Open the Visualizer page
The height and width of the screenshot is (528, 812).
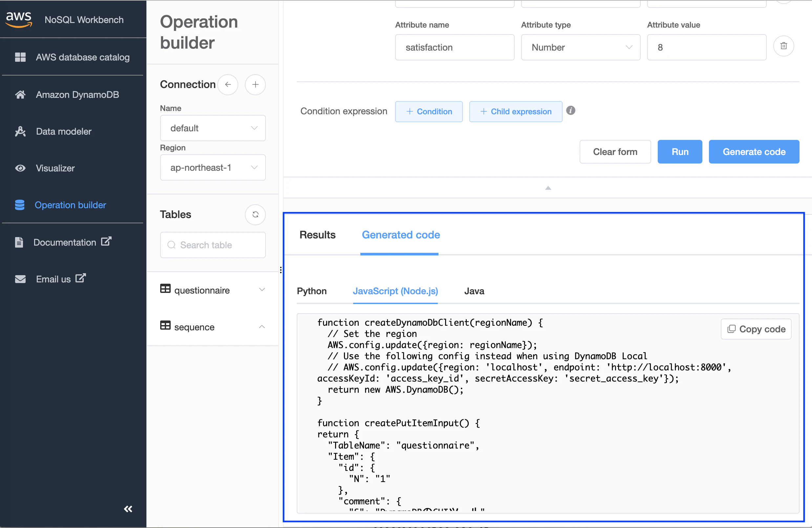pyautogui.click(x=55, y=168)
